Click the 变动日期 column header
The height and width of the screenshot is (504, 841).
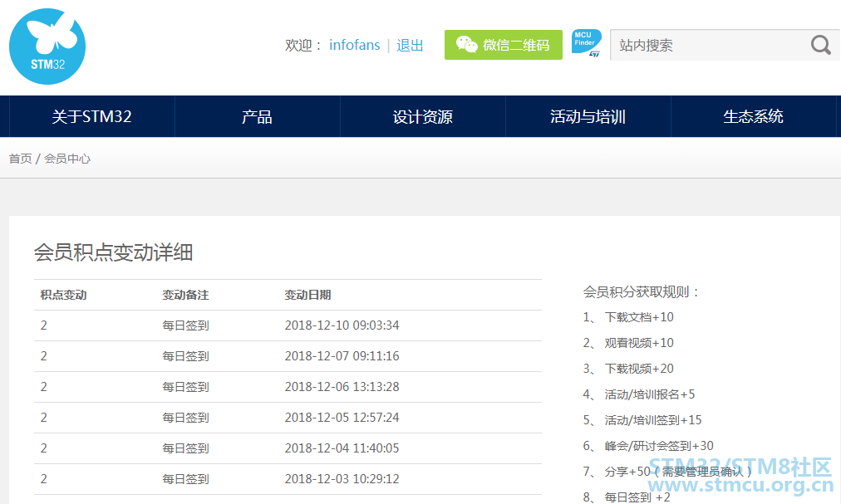[x=307, y=295]
